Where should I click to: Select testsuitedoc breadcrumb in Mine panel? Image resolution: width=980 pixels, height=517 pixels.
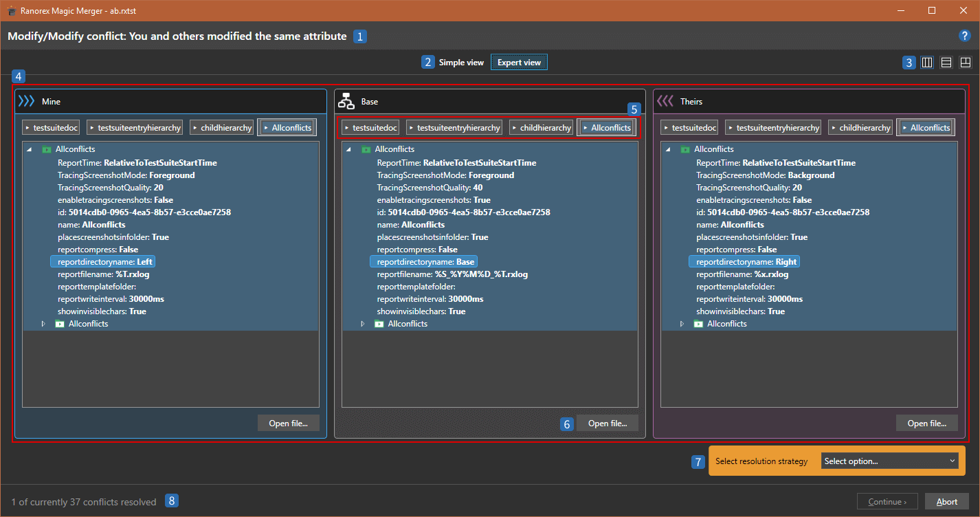[51, 127]
